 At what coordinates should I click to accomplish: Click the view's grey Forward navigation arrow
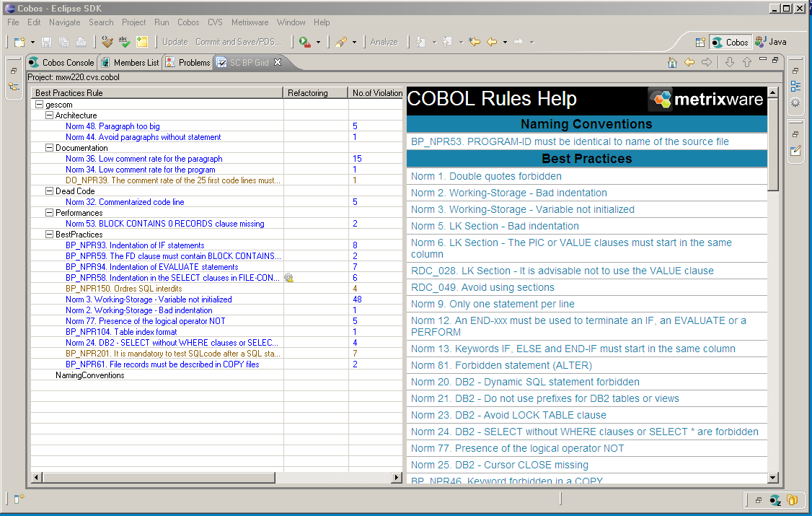click(x=707, y=63)
